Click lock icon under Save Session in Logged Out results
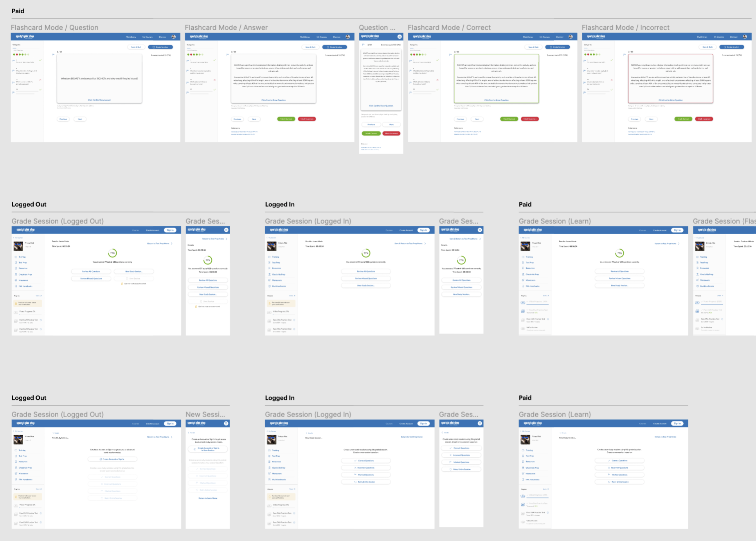The width and height of the screenshot is (756, 541). point(122,284)
